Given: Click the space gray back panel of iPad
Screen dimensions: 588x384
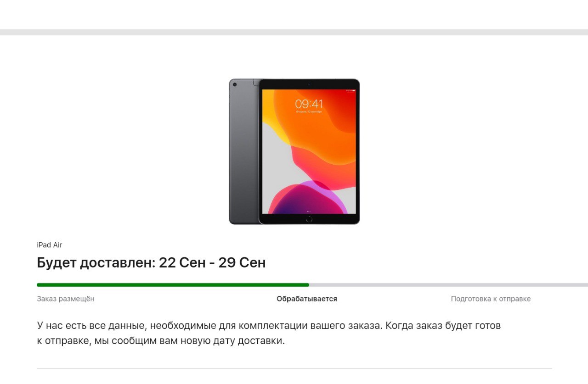Looking at the screenshot, I should [x=244, y=151].
